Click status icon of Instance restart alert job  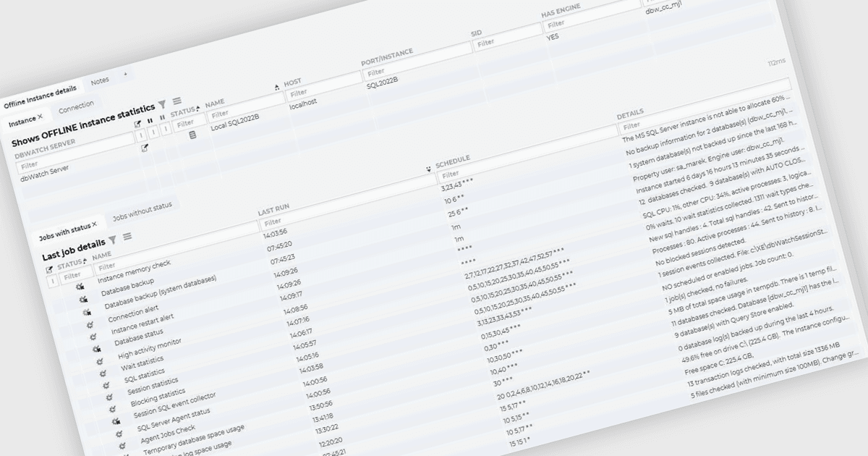click(93, 337)
